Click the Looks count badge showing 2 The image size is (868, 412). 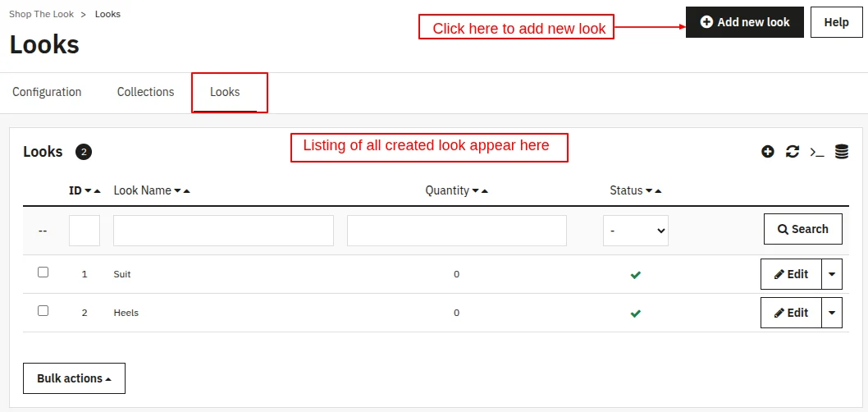coord(84,152)
